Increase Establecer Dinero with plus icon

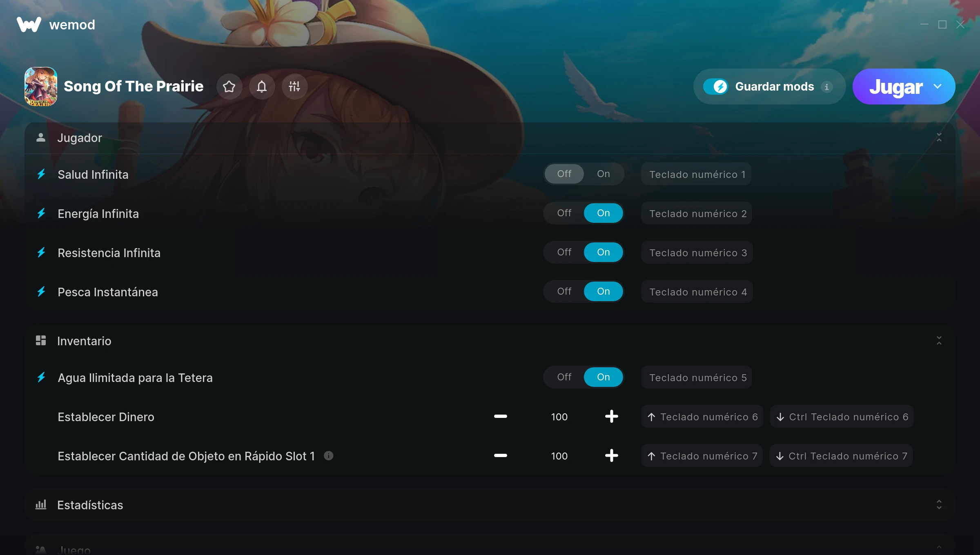point(611,416)
